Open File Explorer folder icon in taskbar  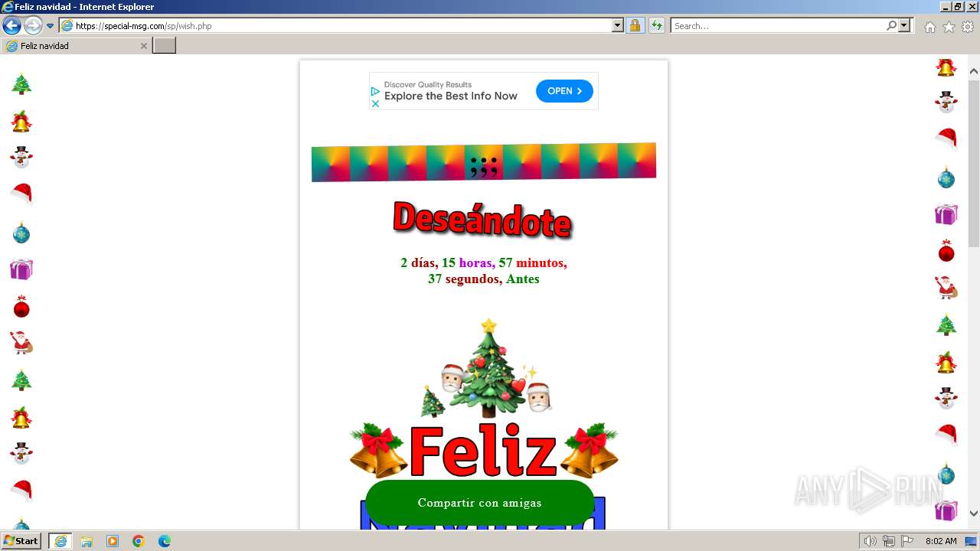(87, 541)
